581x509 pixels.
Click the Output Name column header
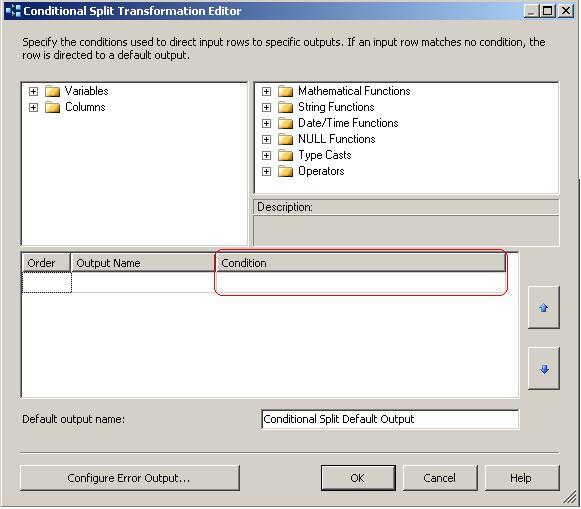pyautogui.click(x=143, y=263)
